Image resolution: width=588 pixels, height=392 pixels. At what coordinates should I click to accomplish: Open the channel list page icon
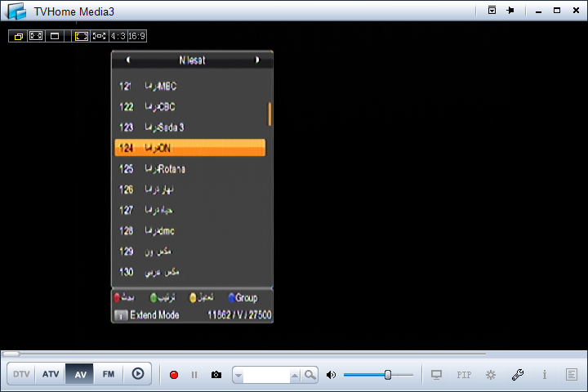click(572, 374)
